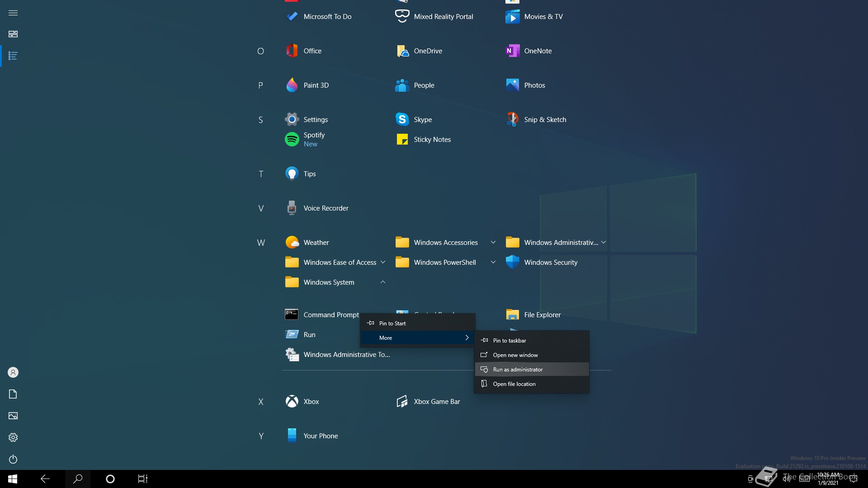Image resolution: width=868 pixels, height=488 pixels.
Task: Launch the Xbox app
Action: pos(302,402)
